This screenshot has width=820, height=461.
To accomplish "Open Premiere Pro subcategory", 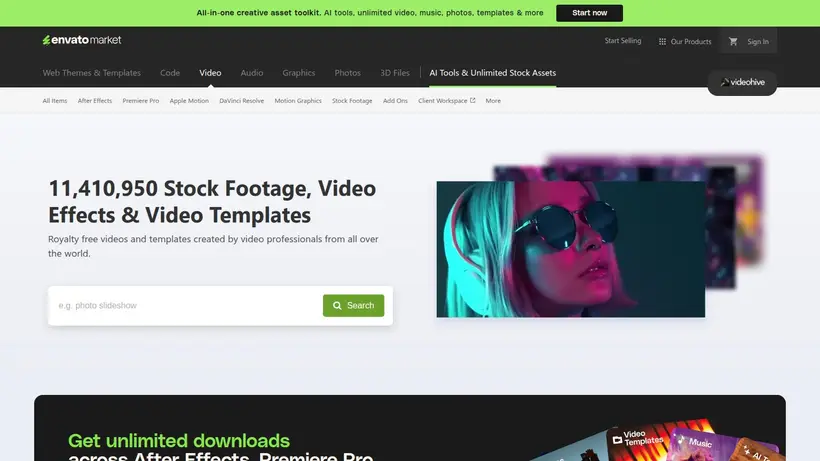I will 141,100.
